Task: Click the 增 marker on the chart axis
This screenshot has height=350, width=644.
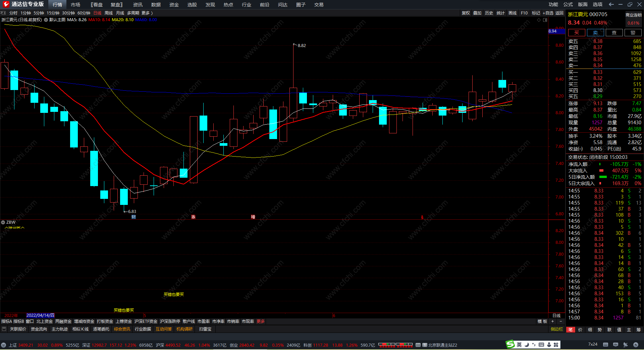Action: (253, 217)
